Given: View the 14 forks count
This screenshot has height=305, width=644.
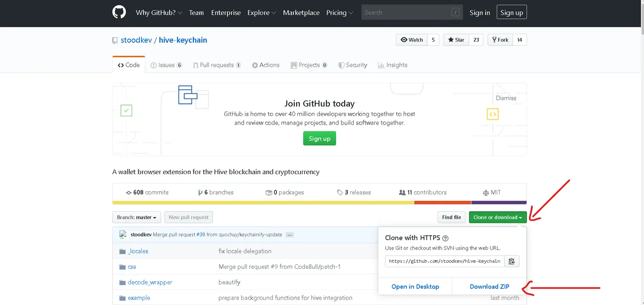Looking at the screenshot, I should [520, 40].
